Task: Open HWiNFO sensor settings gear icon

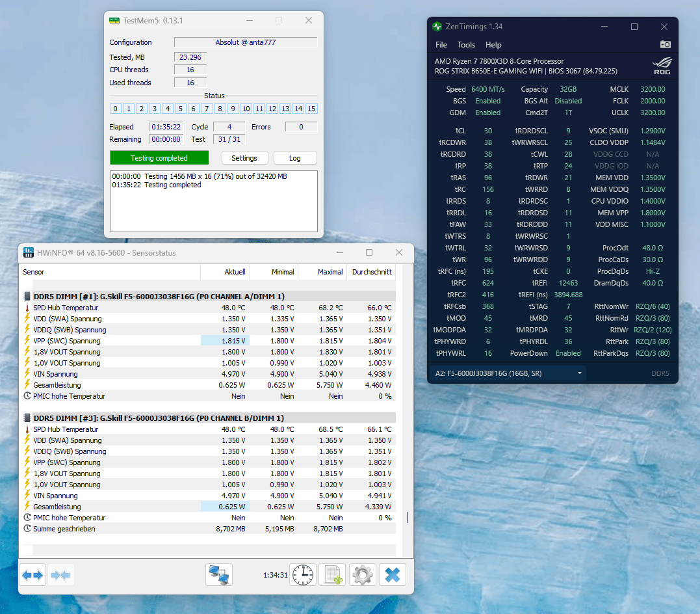Action: point(362,575)
